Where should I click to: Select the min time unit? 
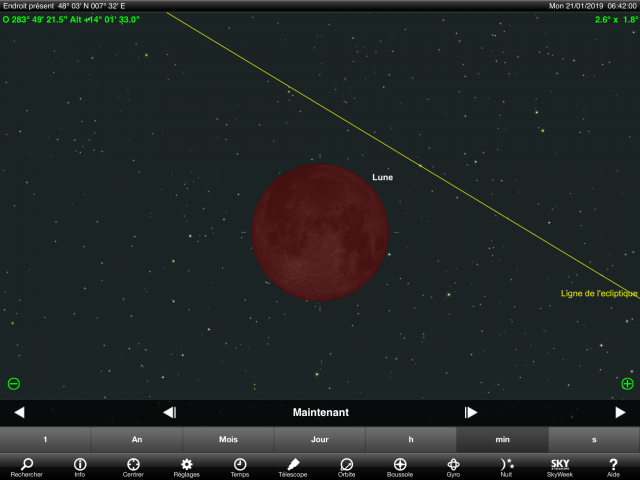502,440
